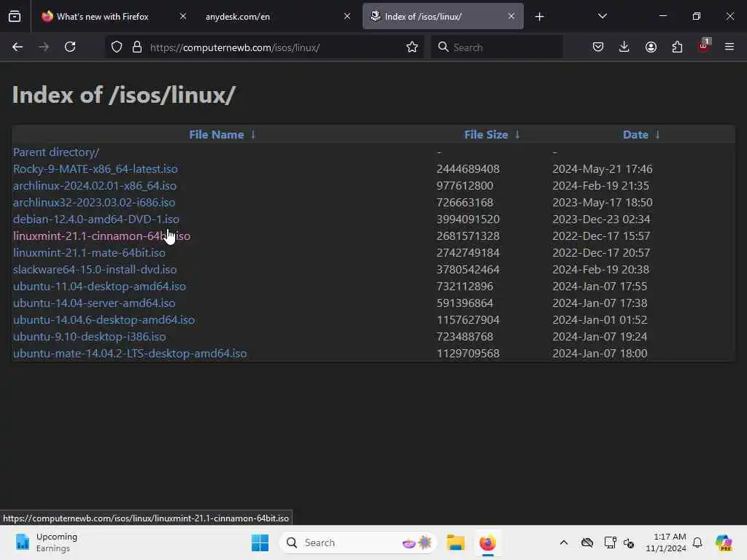Open Upcoming Earnings widget
This screenshot has width=747, height=560.
click(46, 542)
